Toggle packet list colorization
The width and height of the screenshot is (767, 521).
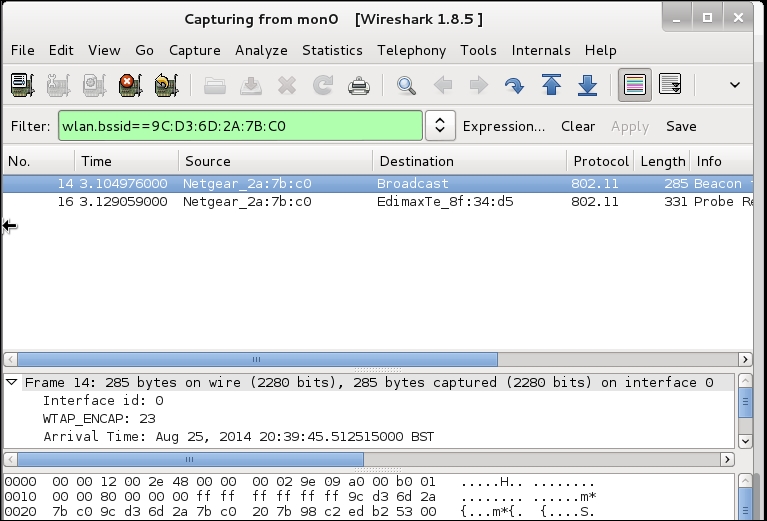tap(634, 85)
